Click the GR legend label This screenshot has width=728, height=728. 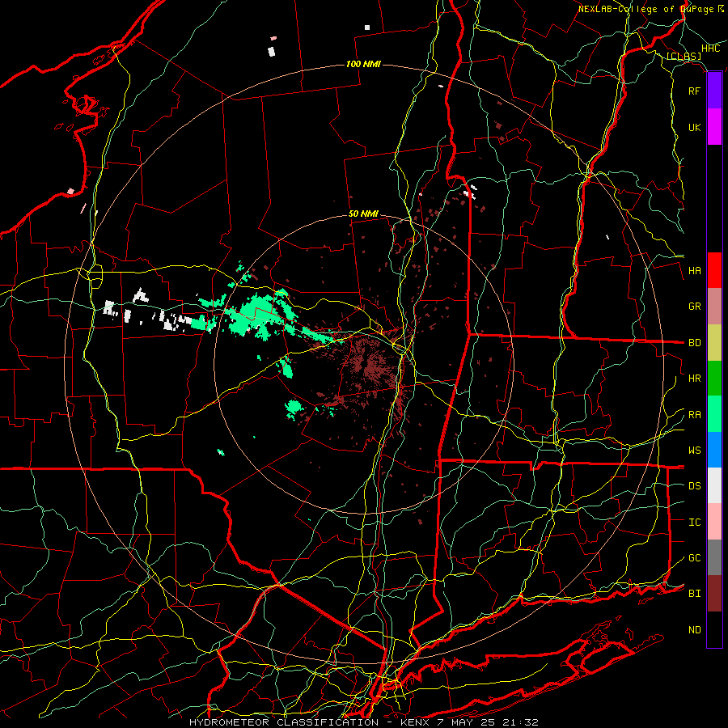tap(694, 307)
